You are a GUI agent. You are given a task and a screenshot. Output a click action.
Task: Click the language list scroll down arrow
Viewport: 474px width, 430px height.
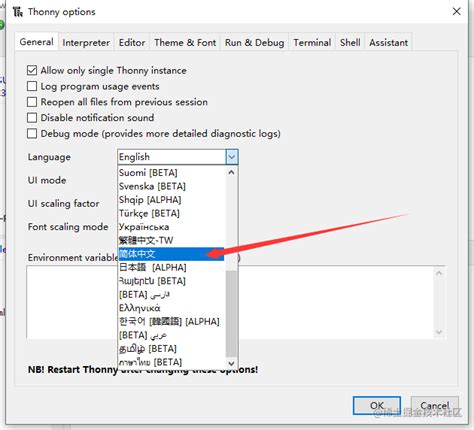click(231, 363)
